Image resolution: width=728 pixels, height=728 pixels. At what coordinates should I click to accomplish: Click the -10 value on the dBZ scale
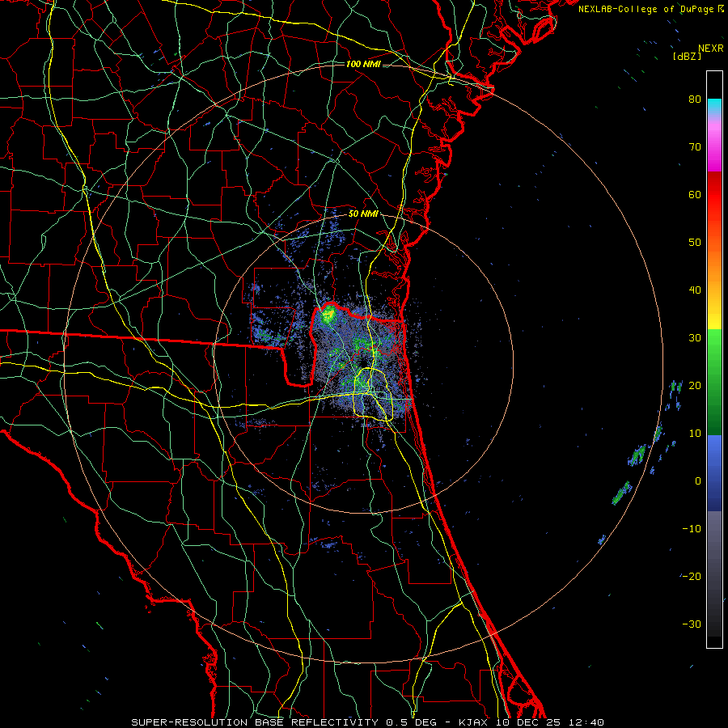(x=692, y=529)
